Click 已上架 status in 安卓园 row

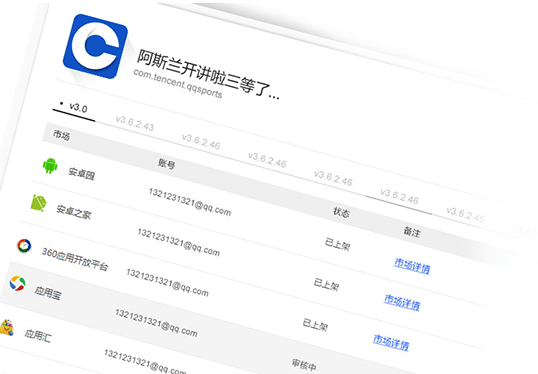click(x=337, y=244)
